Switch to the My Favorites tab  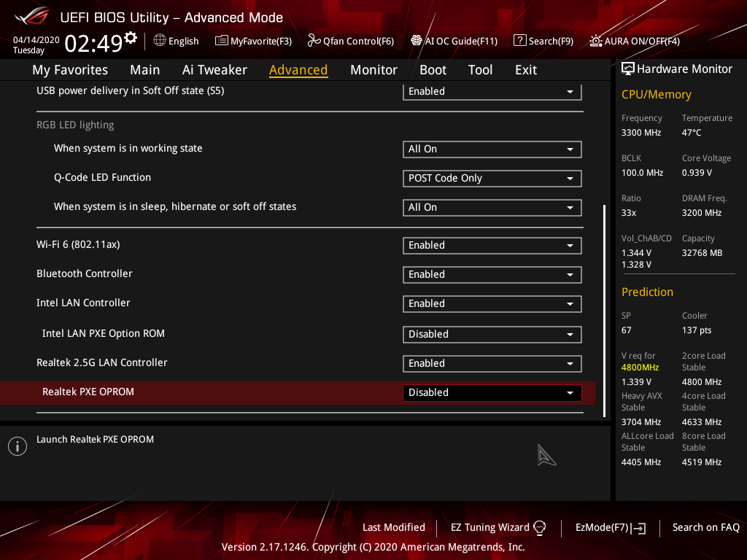point(70,70)
